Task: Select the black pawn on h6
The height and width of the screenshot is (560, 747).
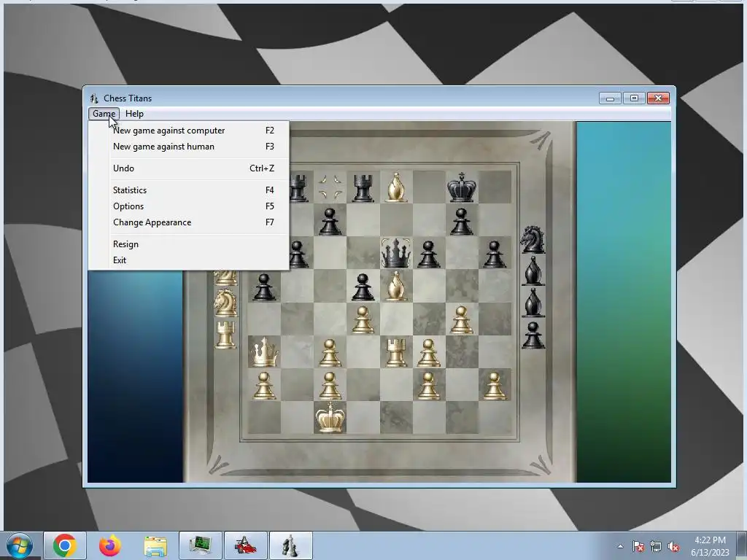Action: (495, 254)
